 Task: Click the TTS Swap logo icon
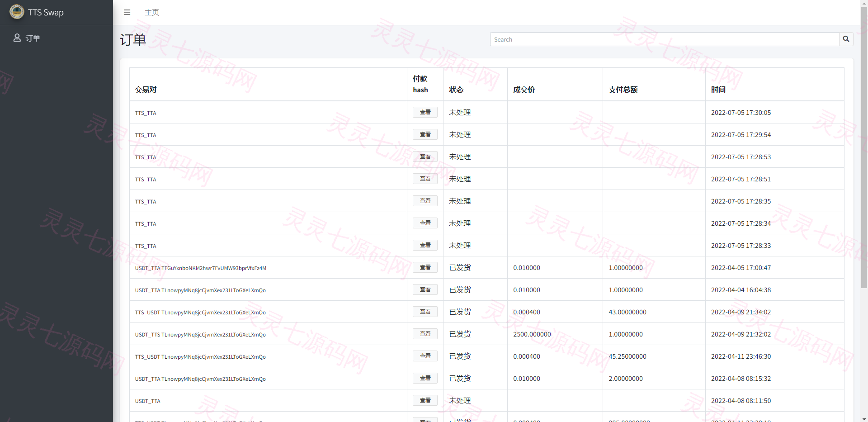tap(17, 12)
